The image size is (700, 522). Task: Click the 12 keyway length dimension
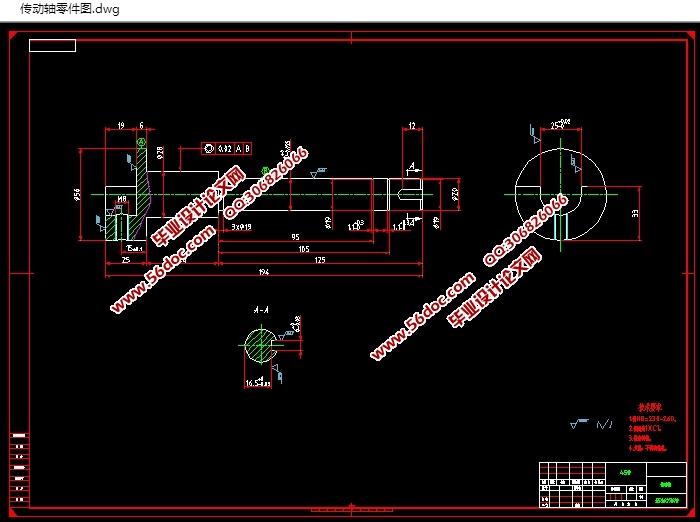(x=412, y=126)
